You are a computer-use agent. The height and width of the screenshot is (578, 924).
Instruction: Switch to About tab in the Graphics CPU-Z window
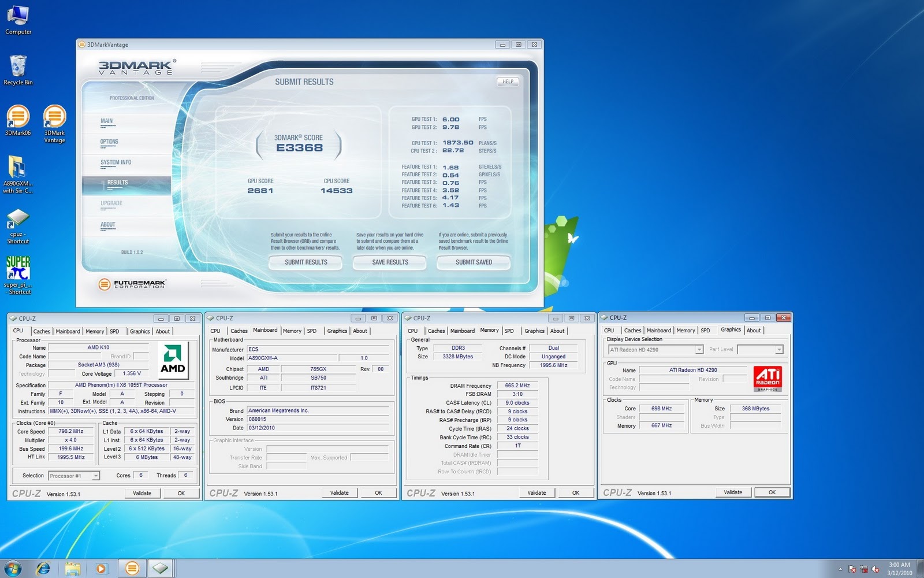coord(754,331)
